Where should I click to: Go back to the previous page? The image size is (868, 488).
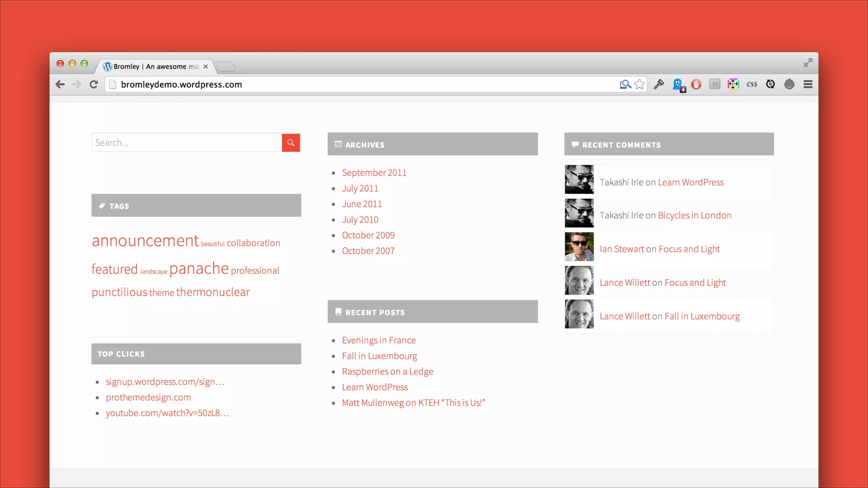(60, 84)
